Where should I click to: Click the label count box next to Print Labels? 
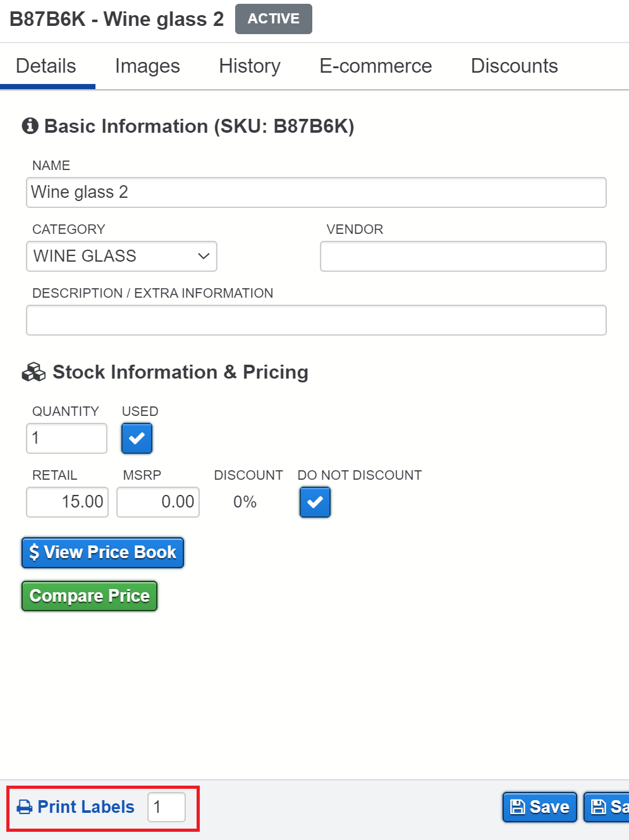click(166, 807)
